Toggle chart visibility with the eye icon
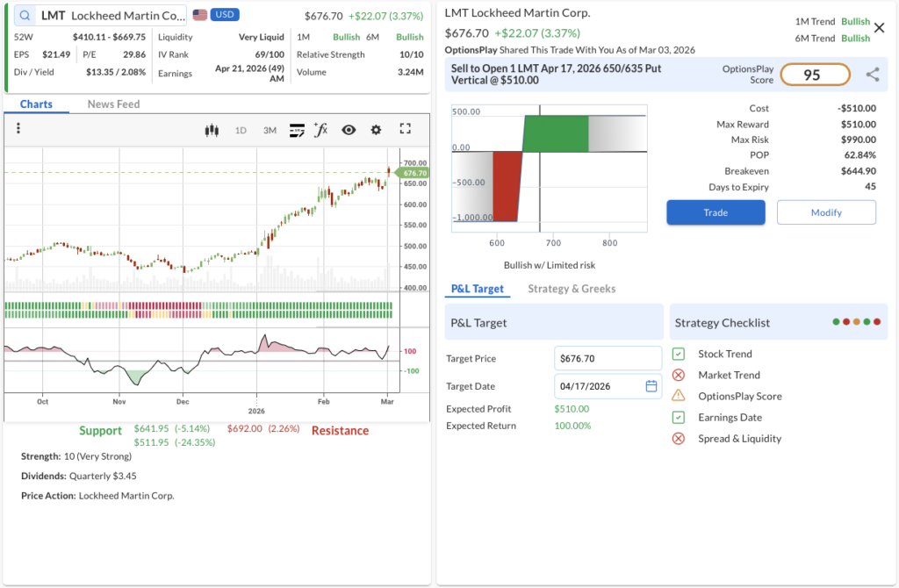This screenshot has width=899, height=588. coord(349,130)
